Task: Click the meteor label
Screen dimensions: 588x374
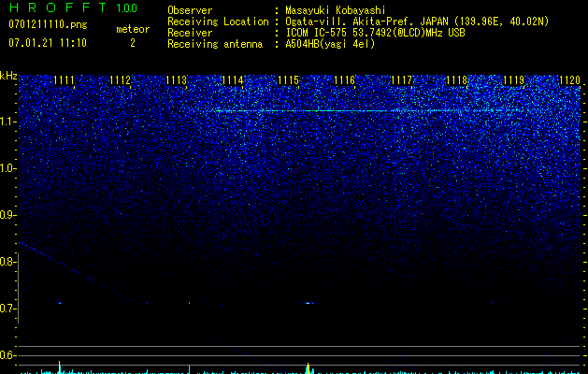Action: 133,29
